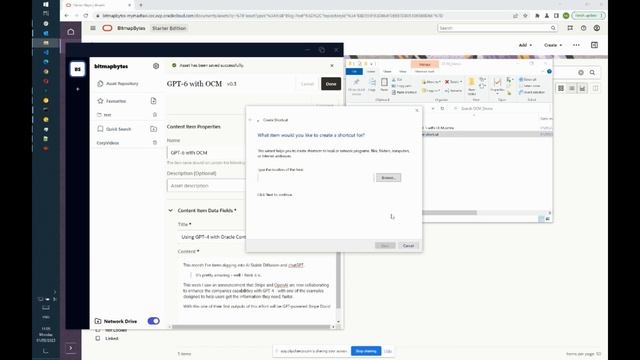The width and height of the screenshot is (640, 360).
Task: Click the Explorer horizontal scrollbar
Action: tap(449, 213)
